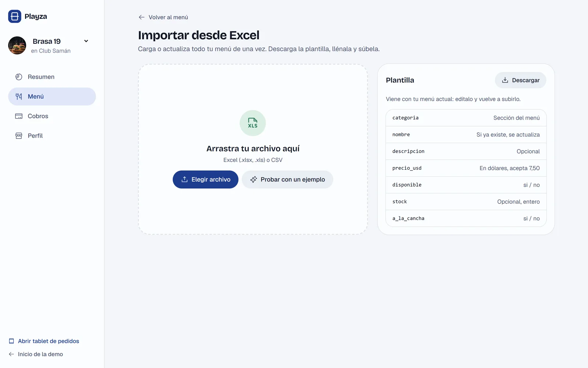Click the green XLS file icon
The width and height of the screenshot is (588, 368).
pos(253,123)
